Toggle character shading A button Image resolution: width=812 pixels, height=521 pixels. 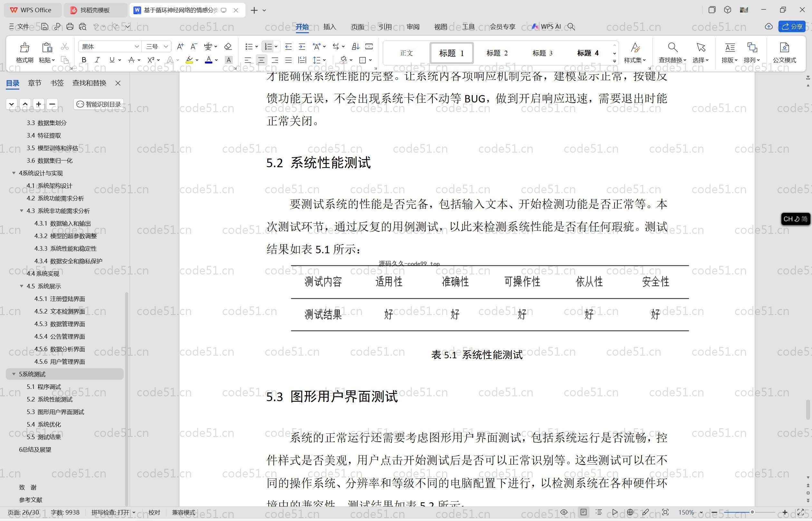[229, 60]
